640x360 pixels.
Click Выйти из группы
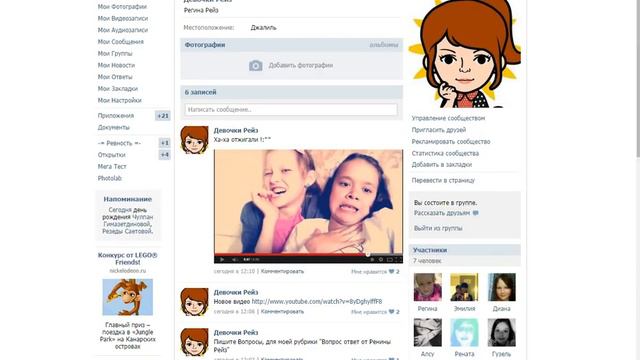[438, 229]
